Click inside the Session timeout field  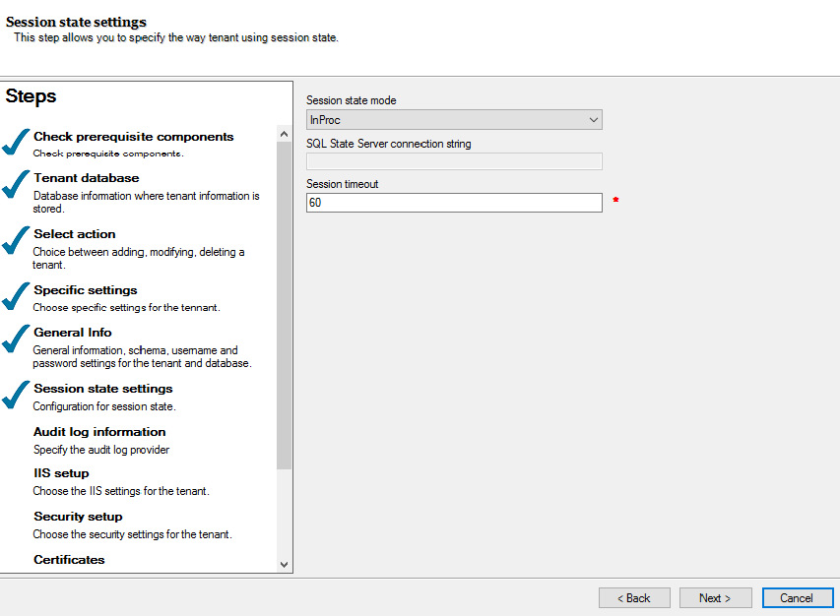pyautogui.click(x=453, y=203)
